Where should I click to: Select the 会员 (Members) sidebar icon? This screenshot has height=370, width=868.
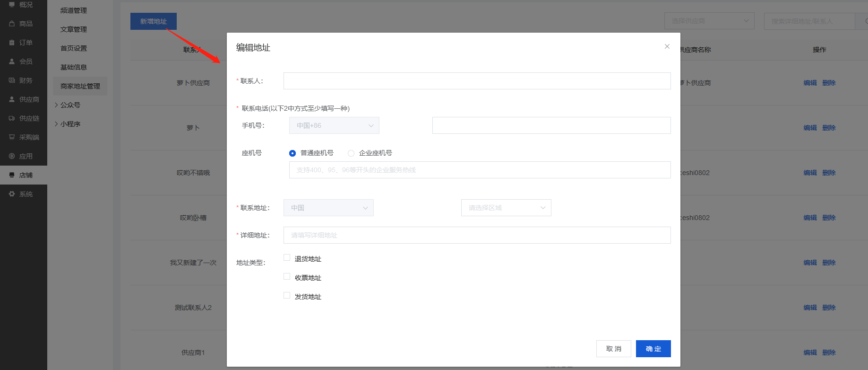click(x=12, y=62)
